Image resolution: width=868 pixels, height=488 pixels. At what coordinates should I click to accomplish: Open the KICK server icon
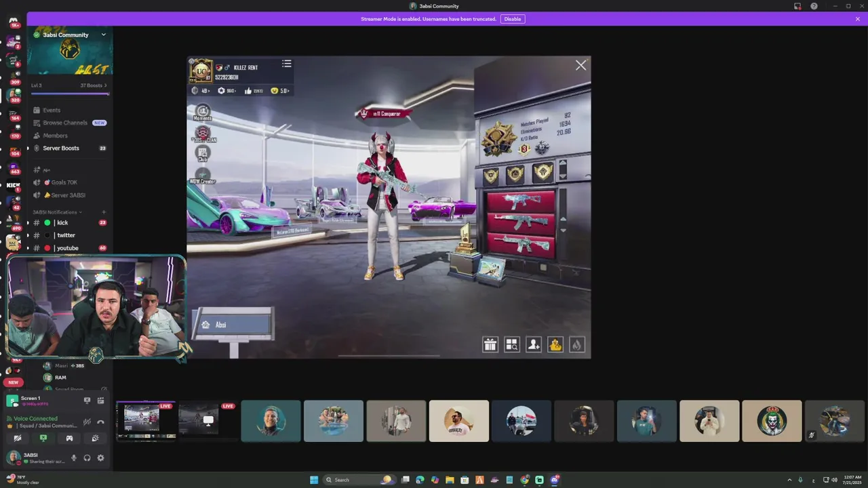pyautogui.click(x=14, y=185)
